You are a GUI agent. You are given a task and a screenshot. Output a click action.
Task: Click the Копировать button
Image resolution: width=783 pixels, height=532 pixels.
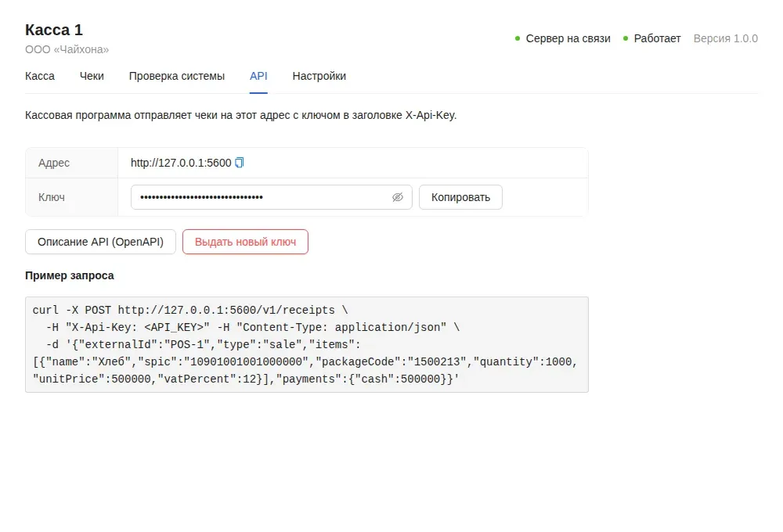tap(460, 197)
